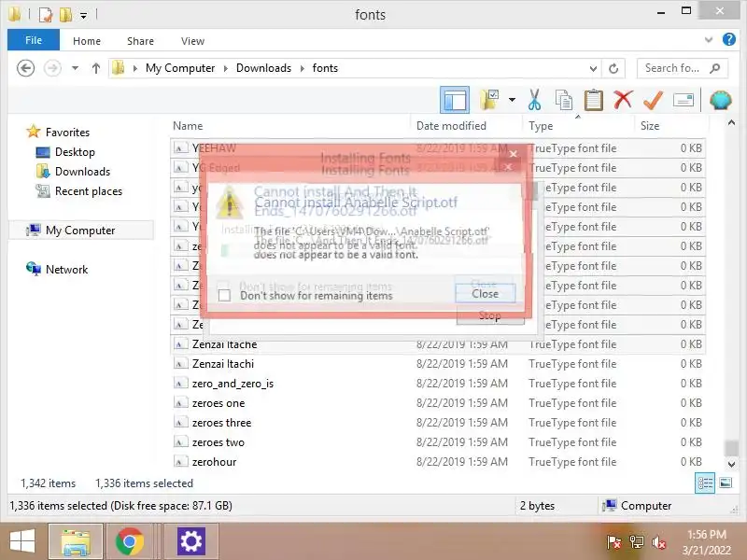Viewport: 747px width, 560px height.
Task: Open the View ribbon tab
Action: (193, 41)
